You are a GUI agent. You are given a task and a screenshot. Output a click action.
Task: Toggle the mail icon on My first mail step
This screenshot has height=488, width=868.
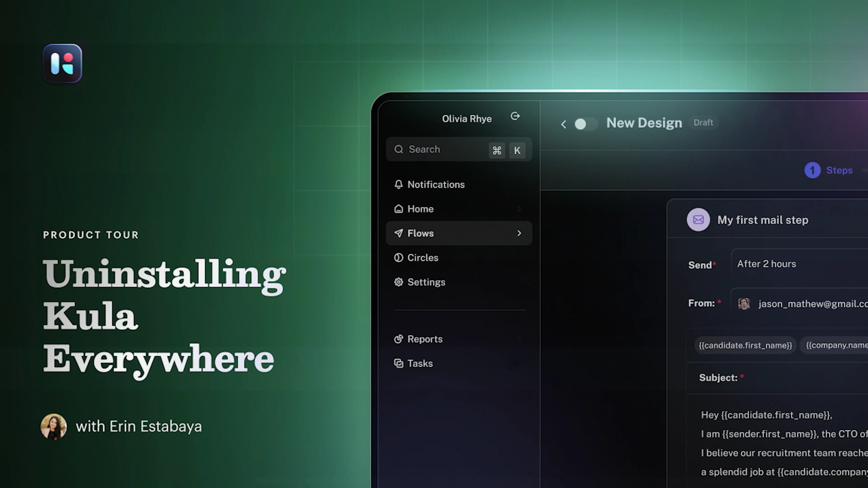coord(698,220)
